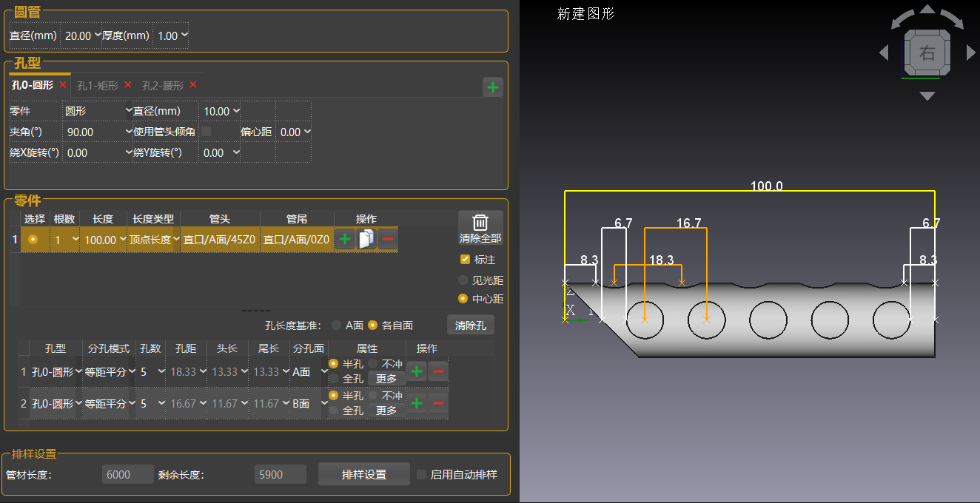Click the copy icon in part row

point(366,240)
